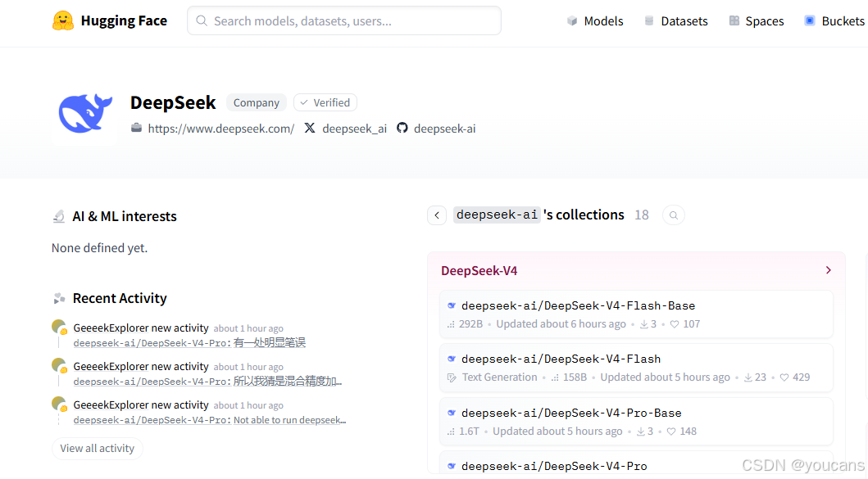Image resolution: width=868 pixels, height=479 pixels.
Task: Open the Hugging Face home link text
Action: 124,21
